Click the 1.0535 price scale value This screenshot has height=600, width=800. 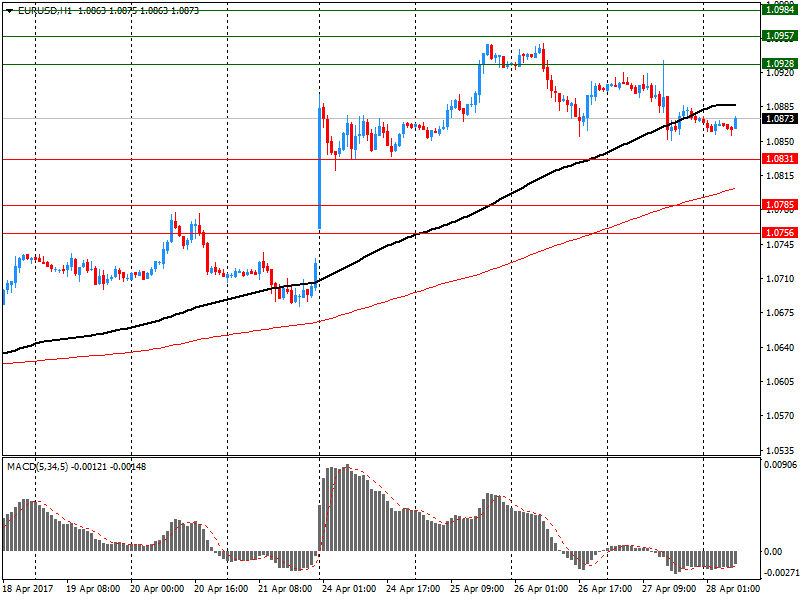pyautogui.click(x=780, y=451)
